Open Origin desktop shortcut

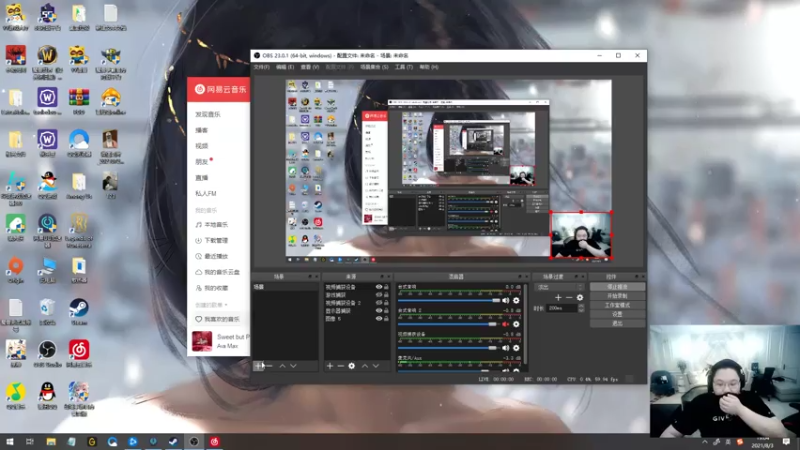pyautogui.click(x=16, y=269)
